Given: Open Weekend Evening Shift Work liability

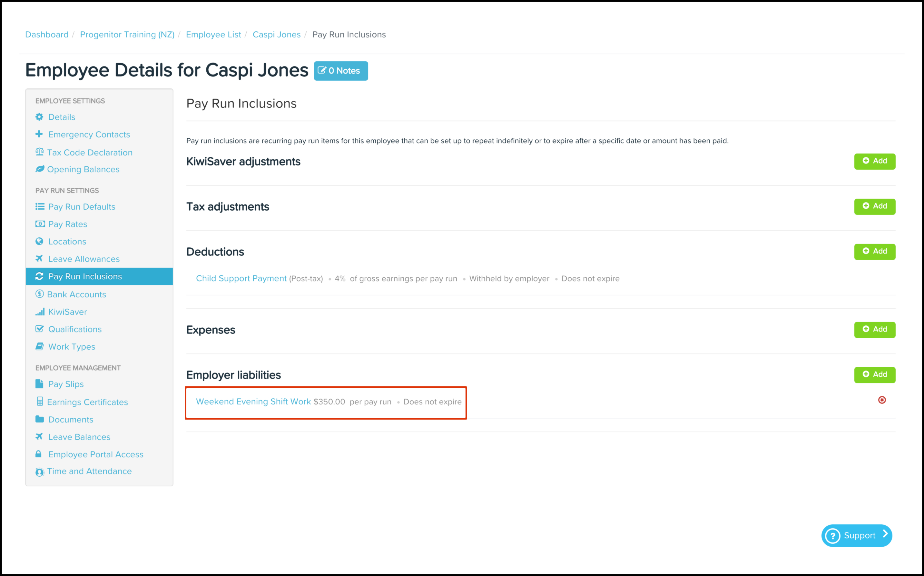Looking at the screenshot, I should click(253, 402).
